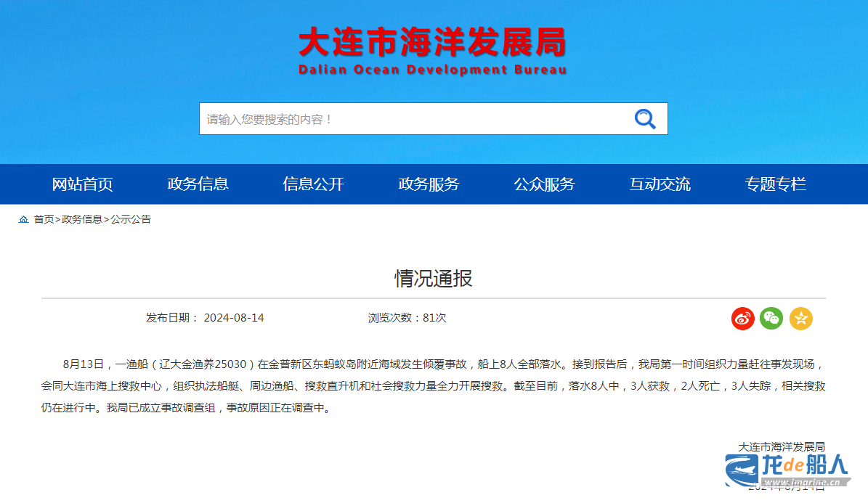Open the 专题专栏 nav item
Viewport: 868px width, 503px height.
click(x=775, y=184)
